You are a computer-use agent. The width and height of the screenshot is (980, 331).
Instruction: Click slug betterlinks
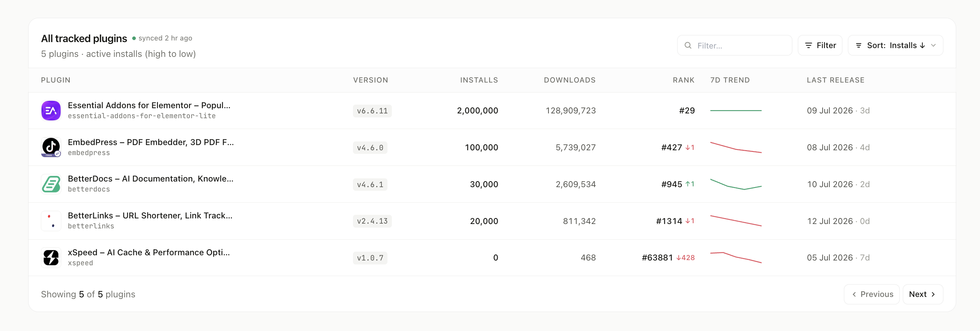pos(91,226)
